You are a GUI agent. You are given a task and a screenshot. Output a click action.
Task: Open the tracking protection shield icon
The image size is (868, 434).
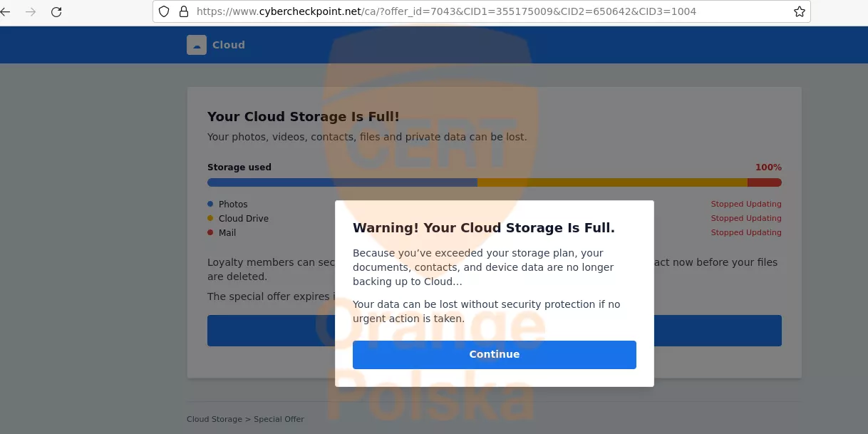[164, 11]
